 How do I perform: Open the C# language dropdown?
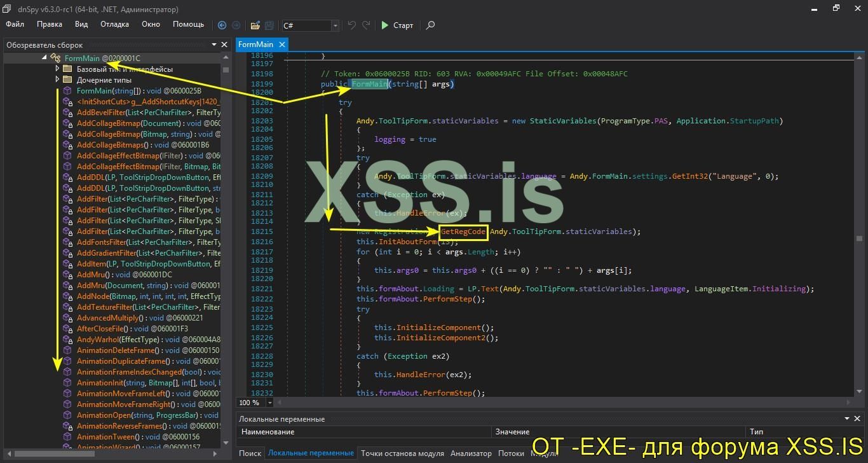click(x=335, y=25)
